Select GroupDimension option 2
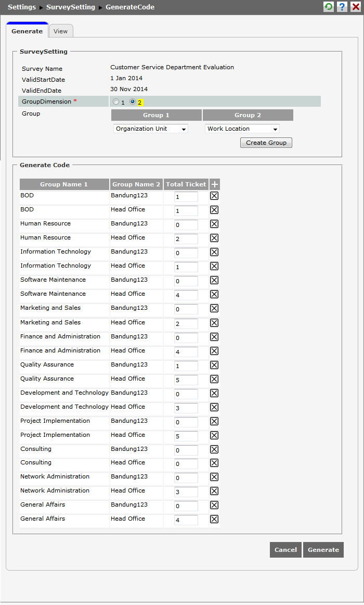Screen dimensions: 364x605 point(133,102)
